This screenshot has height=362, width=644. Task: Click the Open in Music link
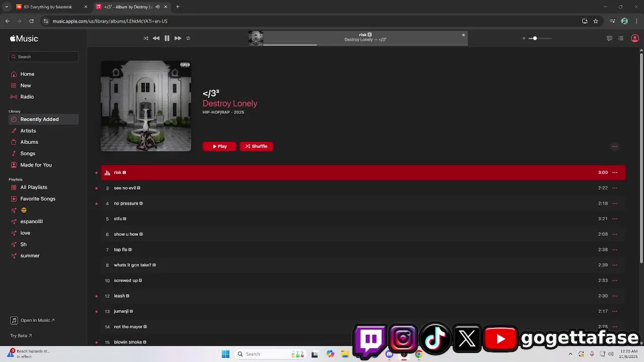coord(33,320)
